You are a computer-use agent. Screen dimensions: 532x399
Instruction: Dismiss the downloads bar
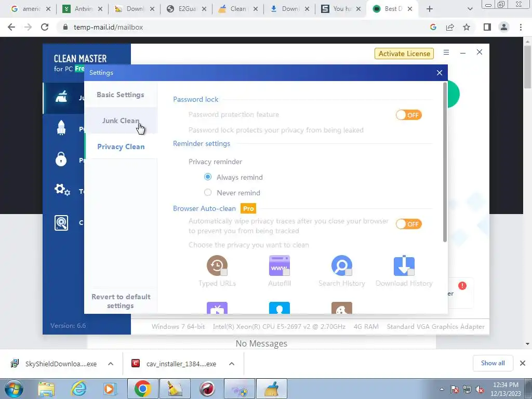(x=523, y=363)
